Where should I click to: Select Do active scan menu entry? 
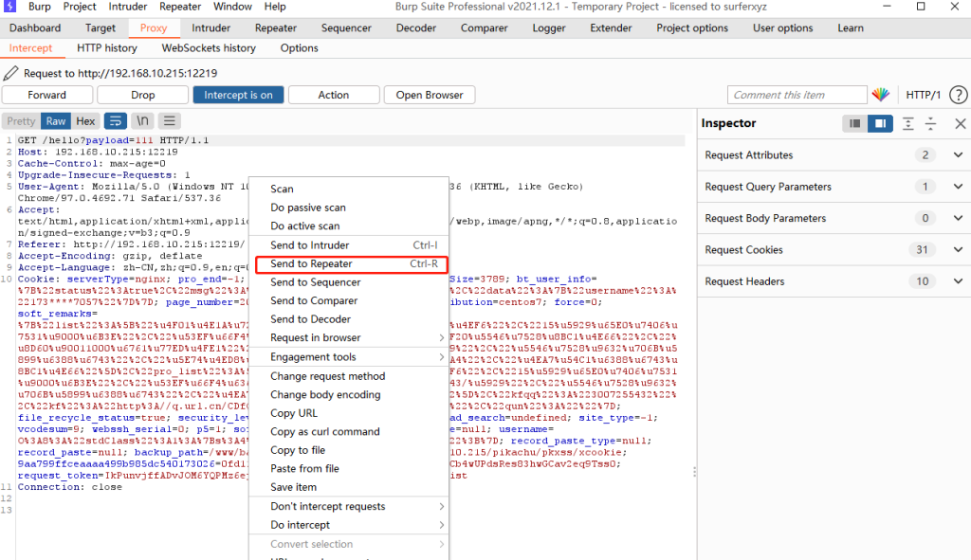pos(349,226)
